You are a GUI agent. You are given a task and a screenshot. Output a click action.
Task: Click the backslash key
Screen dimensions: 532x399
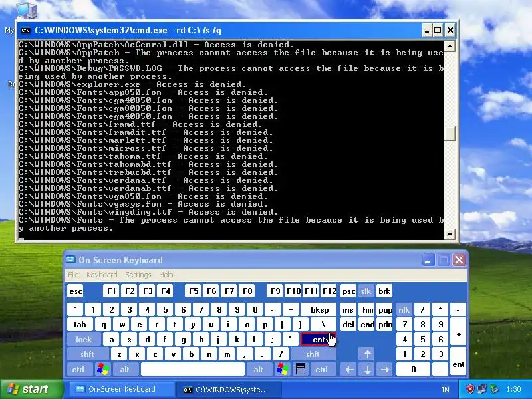pos(323,325)
